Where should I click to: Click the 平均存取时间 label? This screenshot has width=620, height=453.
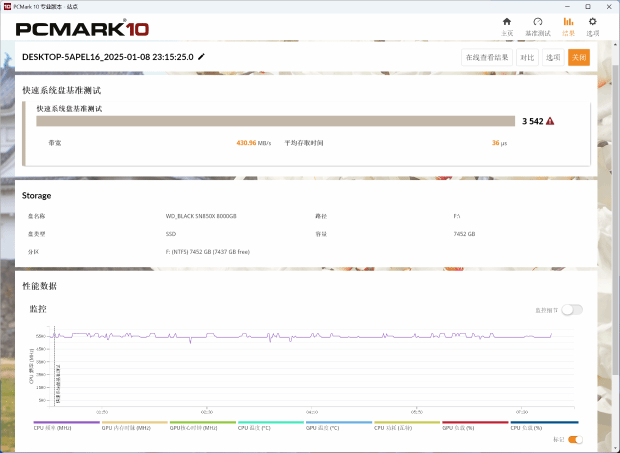coord(304,143)
